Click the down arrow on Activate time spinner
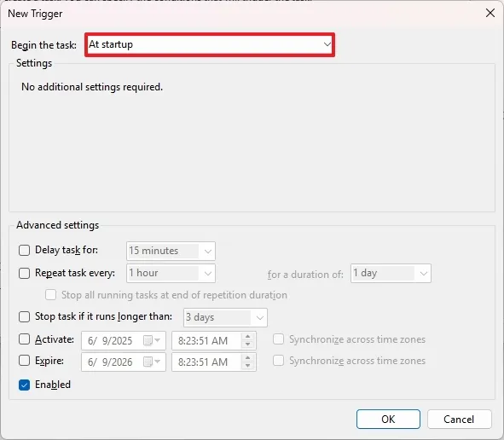This screenshot has height=440, width=504. tap(247, 344)
